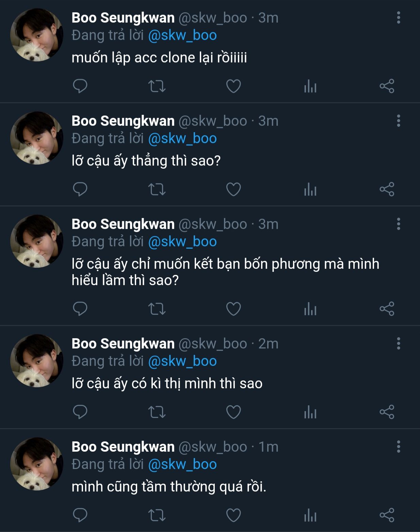This screenshot has width=420, height=532.
Task: Retweet the "muốn lập acc clone" tweet
Action: coord(157,86)
